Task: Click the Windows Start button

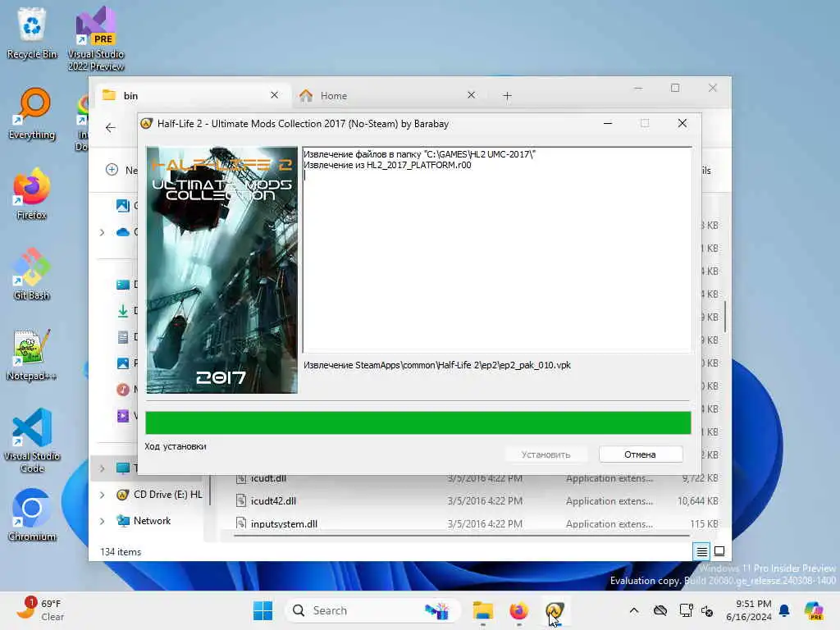Action: point(262,610)
